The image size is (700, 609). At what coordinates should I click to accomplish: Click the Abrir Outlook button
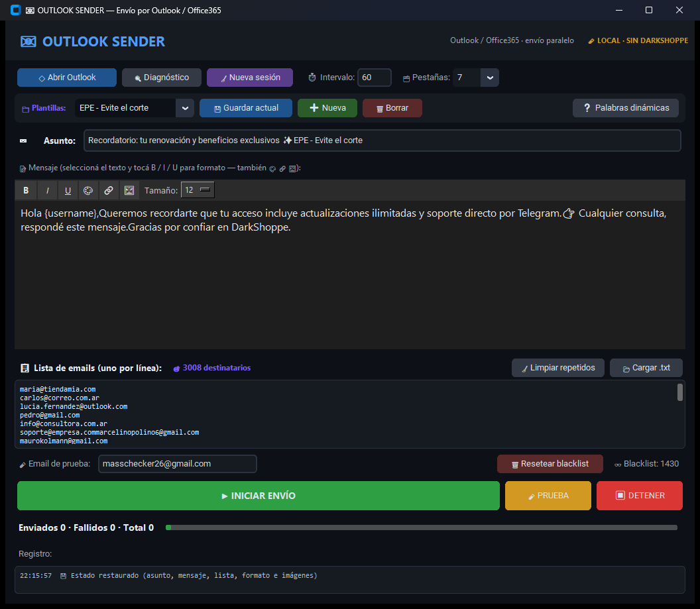(67, 78)
